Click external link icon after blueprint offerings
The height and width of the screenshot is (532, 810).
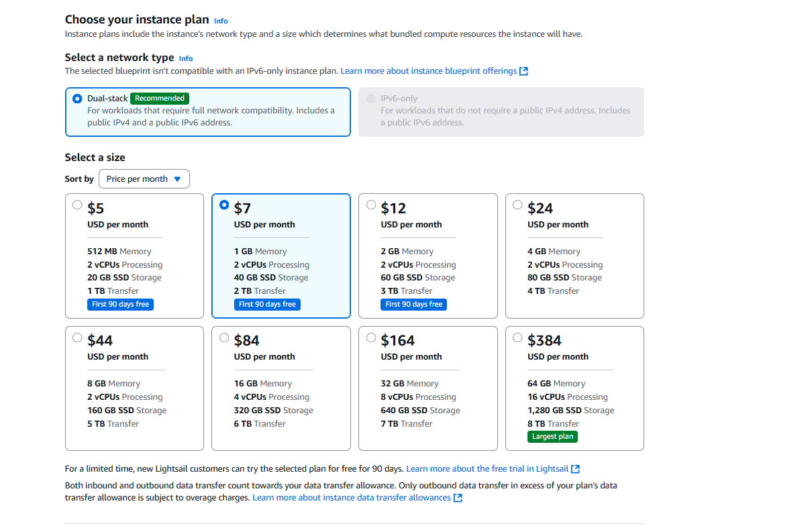[x=524, y=71]
